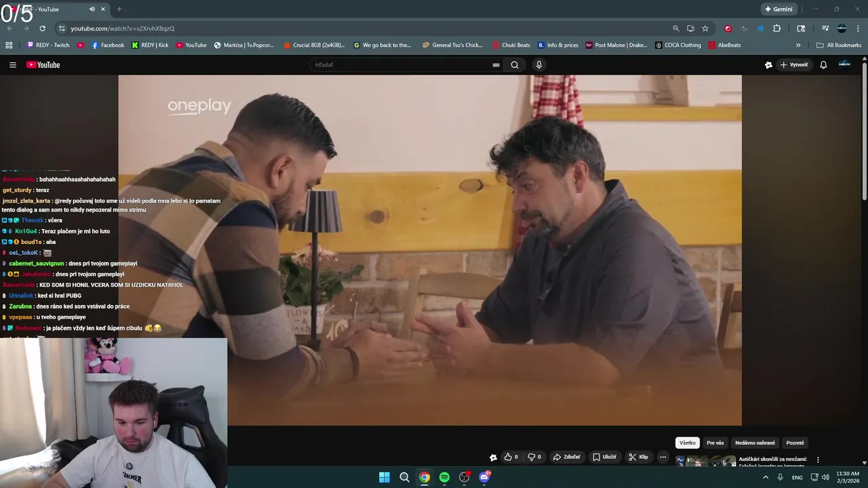Open the Chrome media control icon
The image size is (868, 488).
825,28
